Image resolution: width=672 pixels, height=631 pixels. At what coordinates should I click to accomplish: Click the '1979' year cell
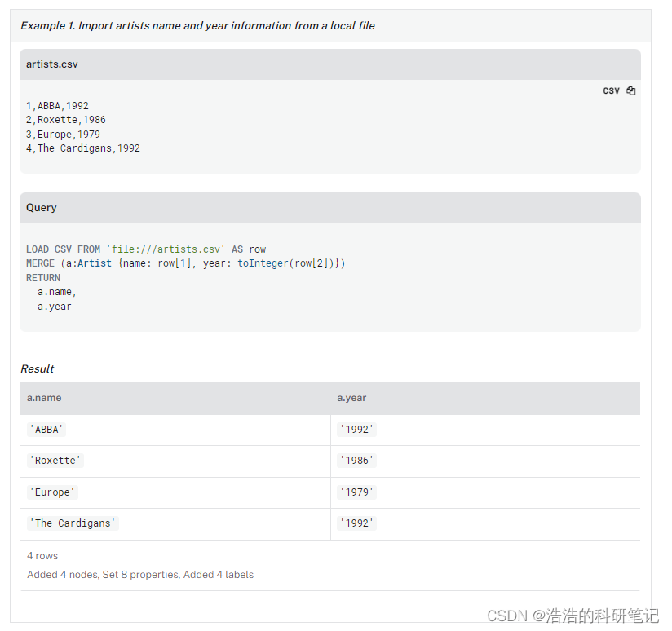tap(356, 492)
